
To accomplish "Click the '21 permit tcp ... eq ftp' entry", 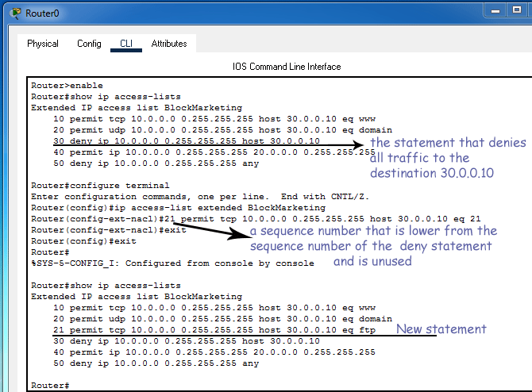I will 214,330.
